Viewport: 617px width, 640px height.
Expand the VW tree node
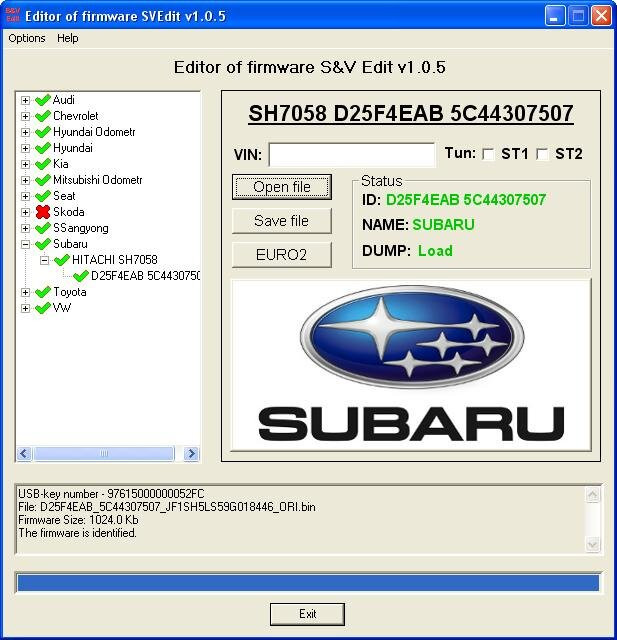click(x=25, y=308)
